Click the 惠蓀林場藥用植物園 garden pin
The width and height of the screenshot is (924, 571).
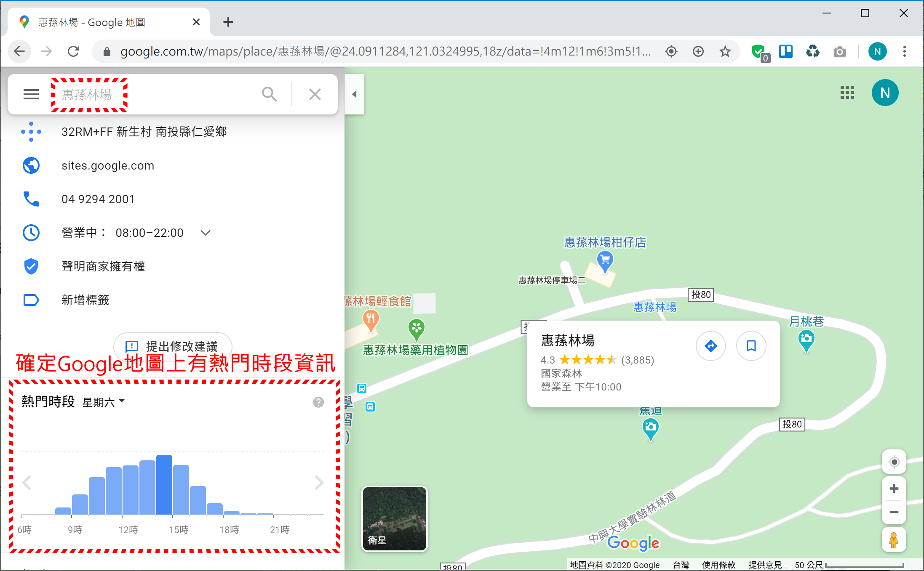416,329
